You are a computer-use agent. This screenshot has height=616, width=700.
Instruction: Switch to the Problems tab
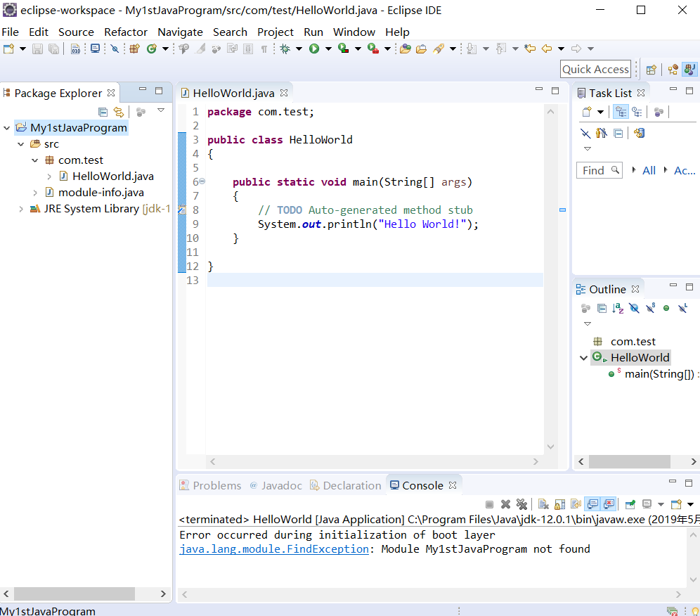[210, 486]
